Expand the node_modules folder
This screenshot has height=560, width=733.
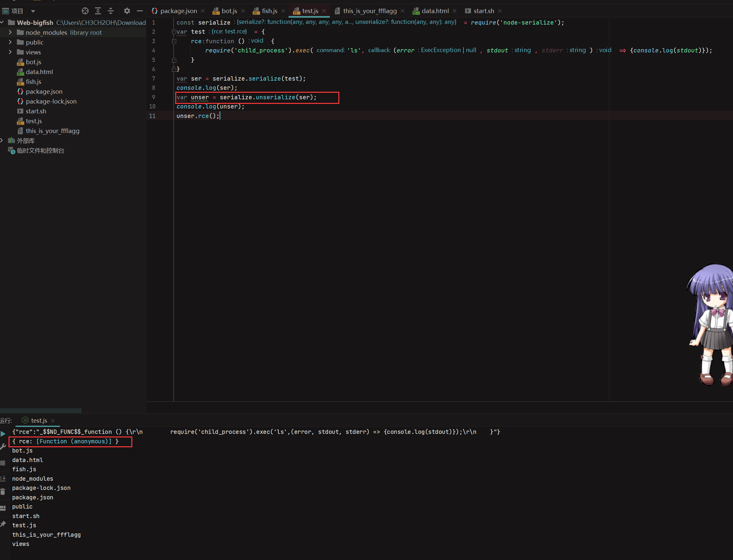click(10, 32)
